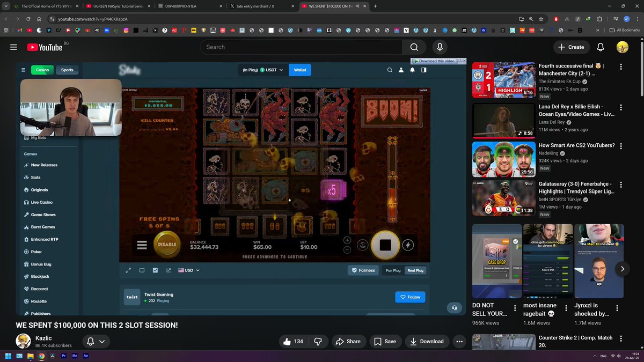This screenshot has width=644, height=362.
Task: Dislike the video with thumbs down
Action: coord(317,341)
